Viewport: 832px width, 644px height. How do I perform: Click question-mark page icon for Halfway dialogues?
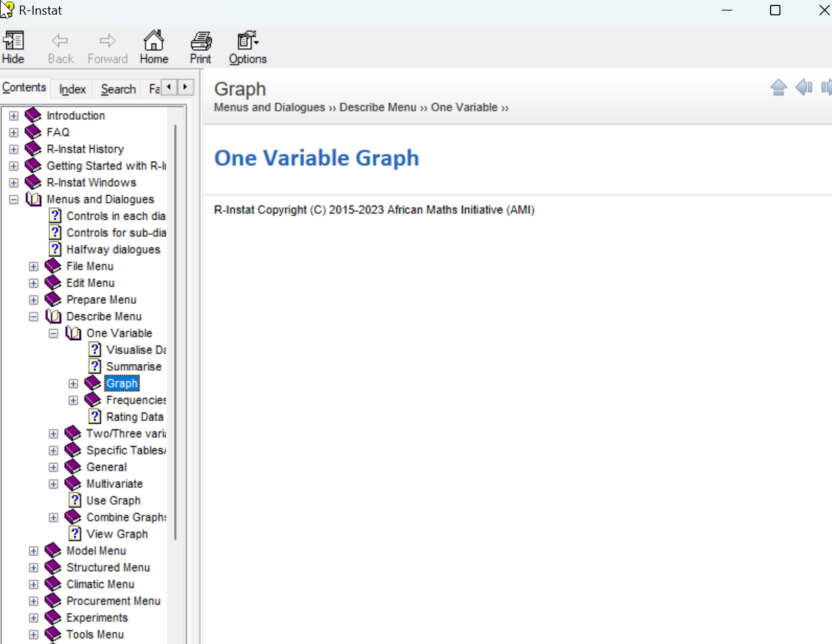coord(55,249)
